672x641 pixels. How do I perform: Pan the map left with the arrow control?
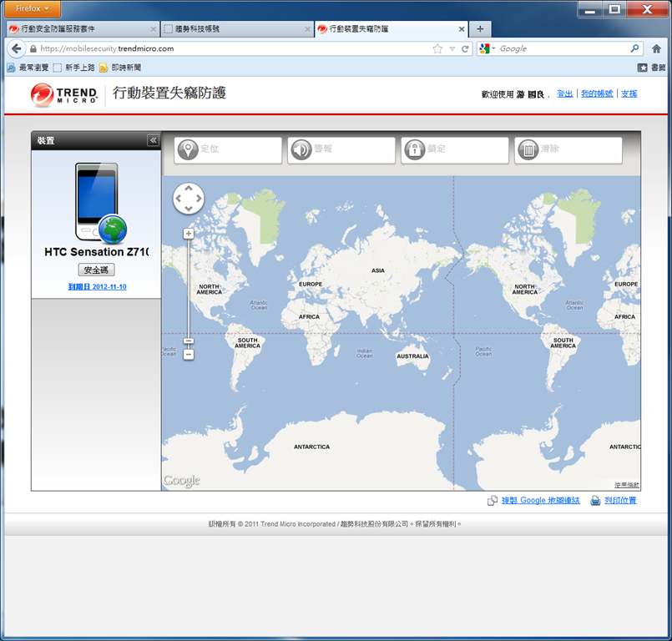tap(179, 199)
